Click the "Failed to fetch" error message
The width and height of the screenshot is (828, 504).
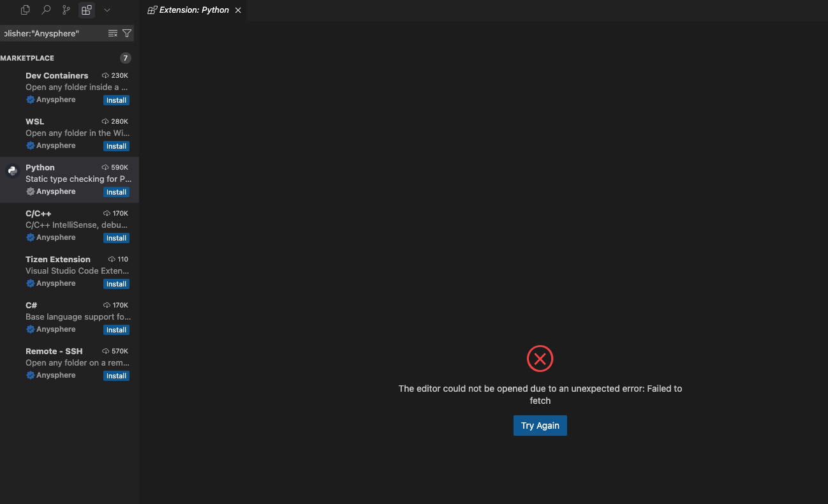[x=540, y=394]
